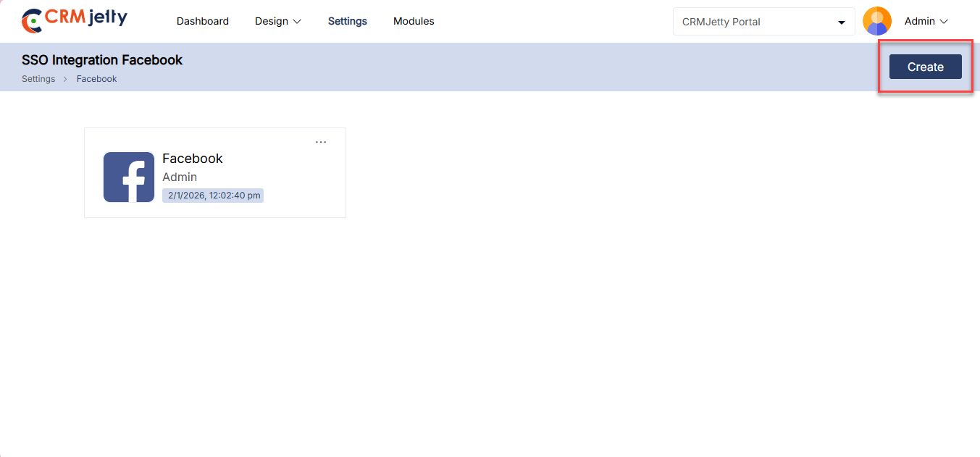Screen dimensions: 980x457
Task: Expand the portal dropdown caret arrow
Action: coord(842,22)
